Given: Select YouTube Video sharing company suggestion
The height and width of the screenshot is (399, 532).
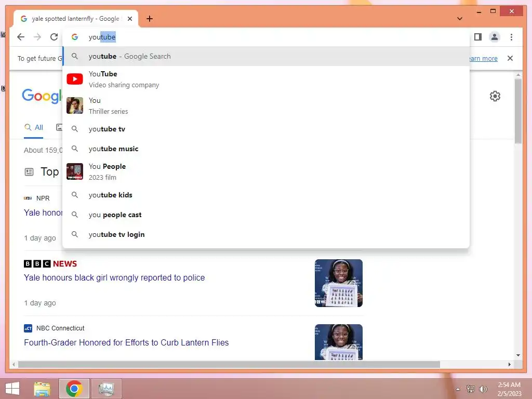Looking at the screenshot, I should click(267, 79).
